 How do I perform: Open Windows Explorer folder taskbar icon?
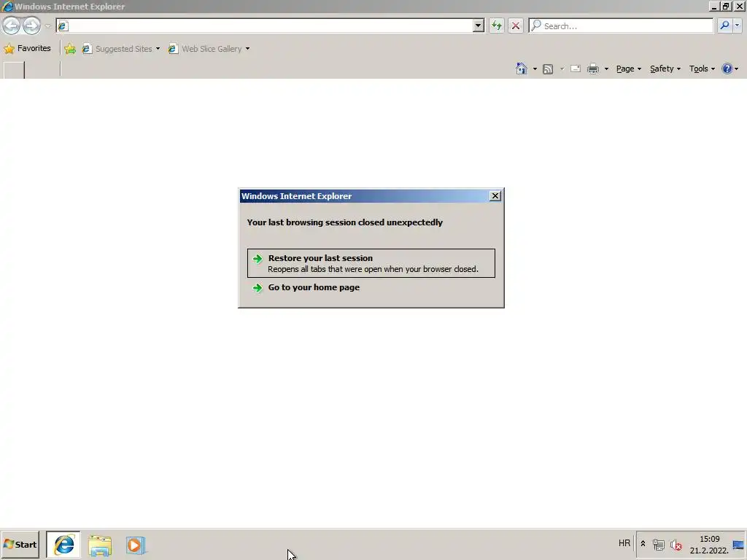tap(100, 545)
